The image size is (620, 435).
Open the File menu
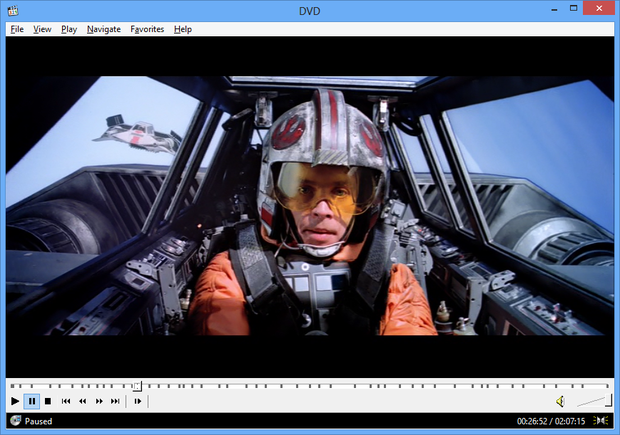[x=17, y=29]
